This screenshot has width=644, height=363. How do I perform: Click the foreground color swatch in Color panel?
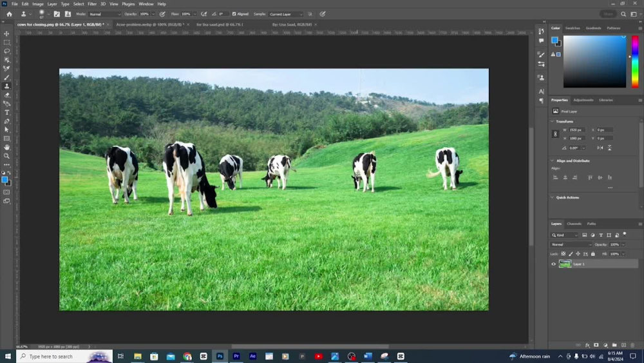click(x=555, y=40)
